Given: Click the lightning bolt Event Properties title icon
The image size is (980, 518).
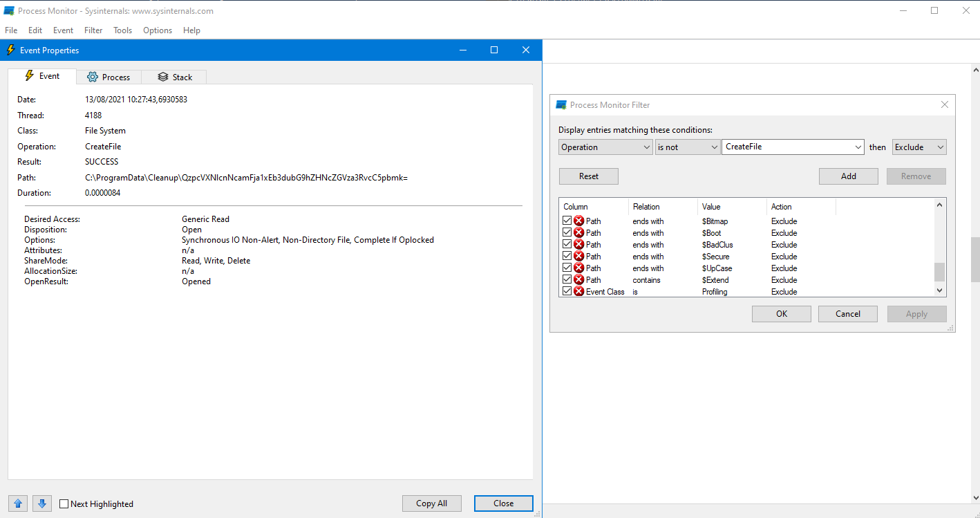Looking at the screenshot, I should (x=10, y=50).
